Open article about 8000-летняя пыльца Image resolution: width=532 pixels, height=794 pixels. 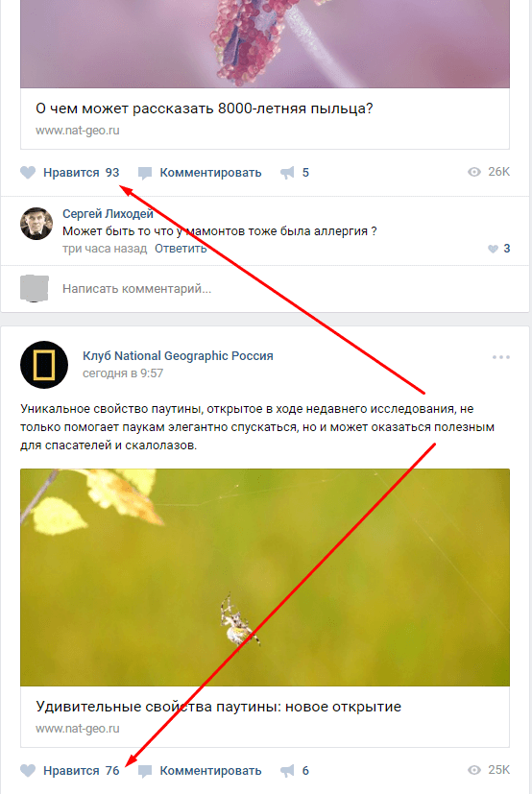pos(205,108)
